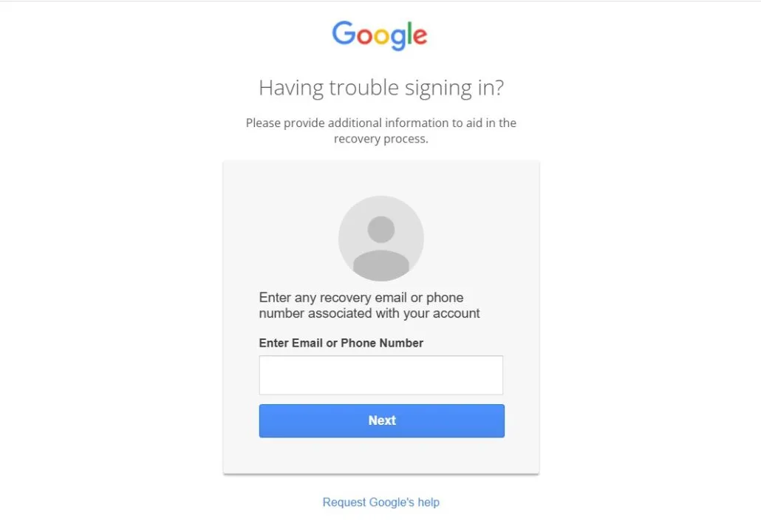This screenshot has width=761, height=532.
Task: Click 'recovery process.' text under the heading
Action: pyautogui.click(x=381, y=140)
